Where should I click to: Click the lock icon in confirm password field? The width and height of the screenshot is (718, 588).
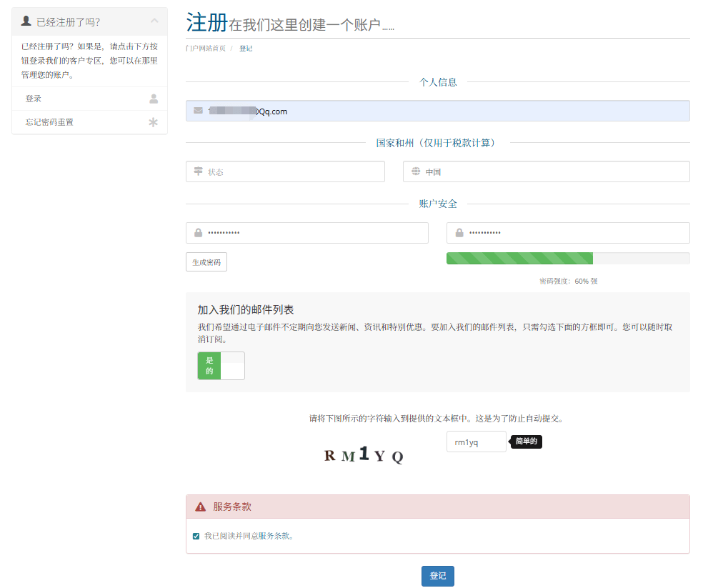click(x=459, y=233)
